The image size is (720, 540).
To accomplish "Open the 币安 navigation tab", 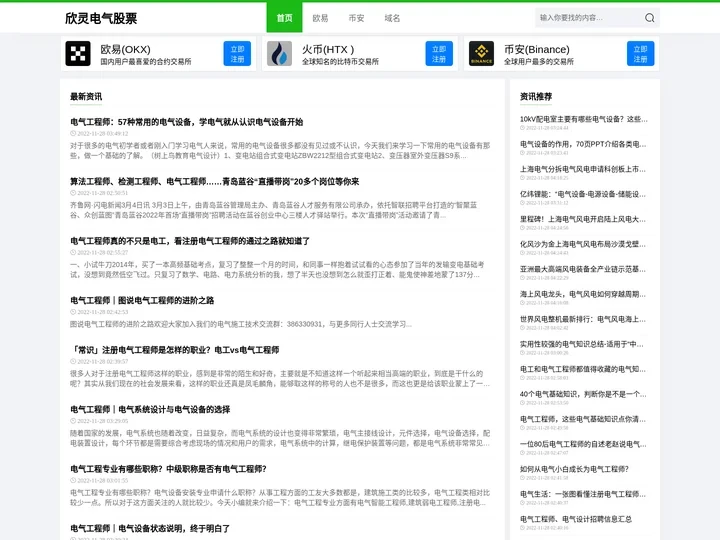I will 356,18.
